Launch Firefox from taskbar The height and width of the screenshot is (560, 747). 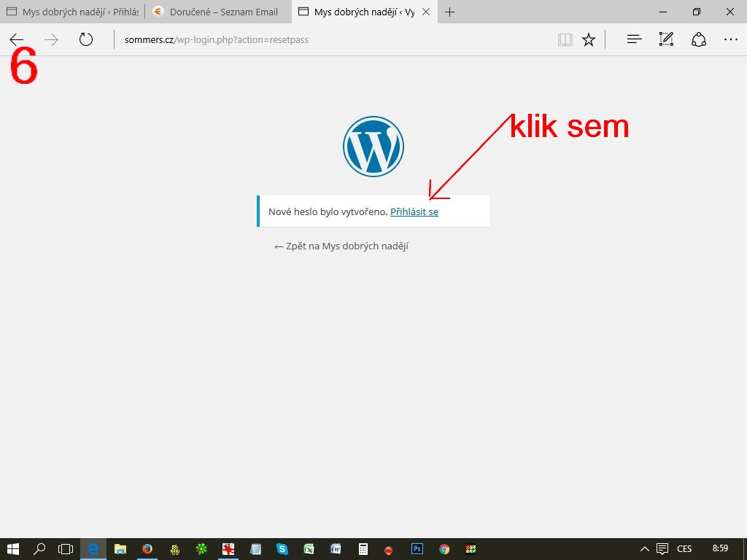[x=147, y=549]
